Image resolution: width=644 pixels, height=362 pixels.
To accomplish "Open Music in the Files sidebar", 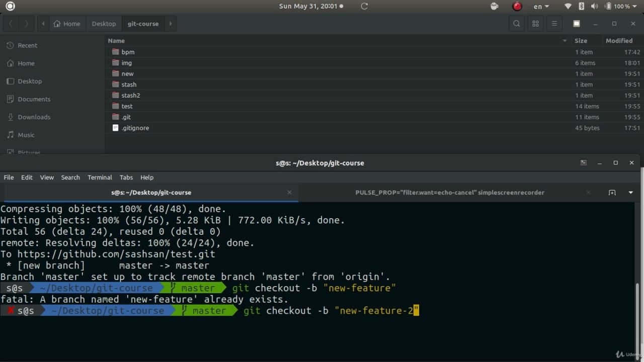I will 26,135.
